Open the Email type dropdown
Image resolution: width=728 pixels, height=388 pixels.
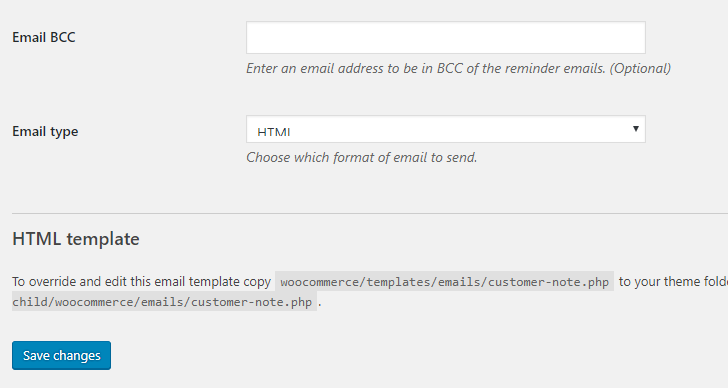[x=446, y=129]
